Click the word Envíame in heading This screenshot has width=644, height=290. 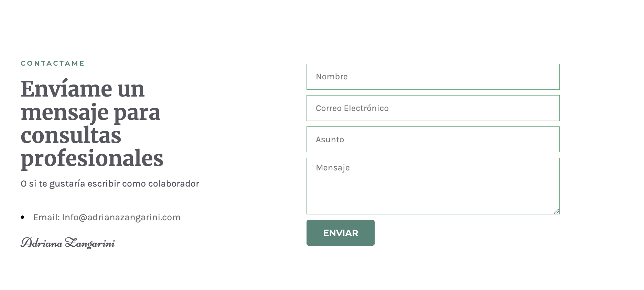click(67, 89)
